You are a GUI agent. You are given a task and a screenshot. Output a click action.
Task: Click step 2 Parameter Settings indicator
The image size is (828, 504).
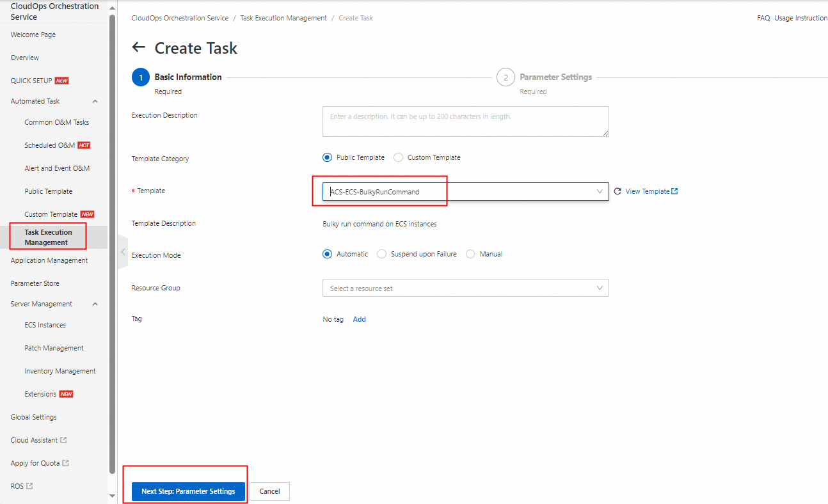coord(506,77)
